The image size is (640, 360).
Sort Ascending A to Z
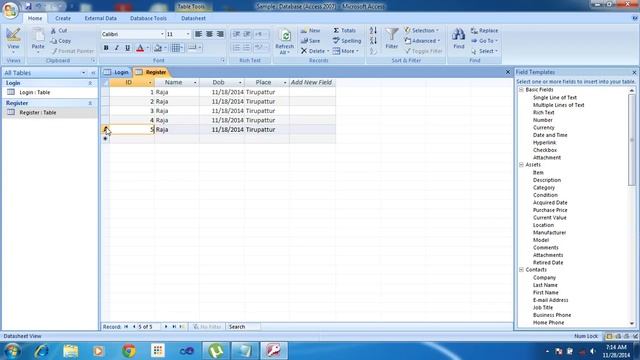click(x=373, y=31)
